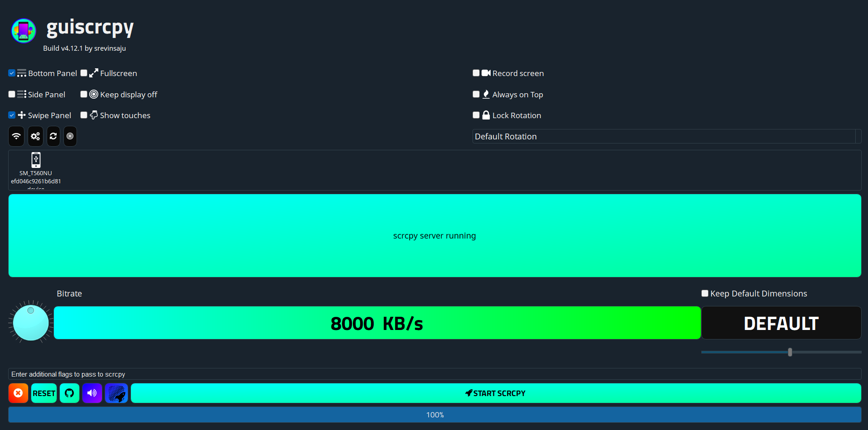Image resolution: width=868 pixels, height=430 pixels.
Task: Click the 8000 KB/s bitrate display
Action: tap(377, 323)
